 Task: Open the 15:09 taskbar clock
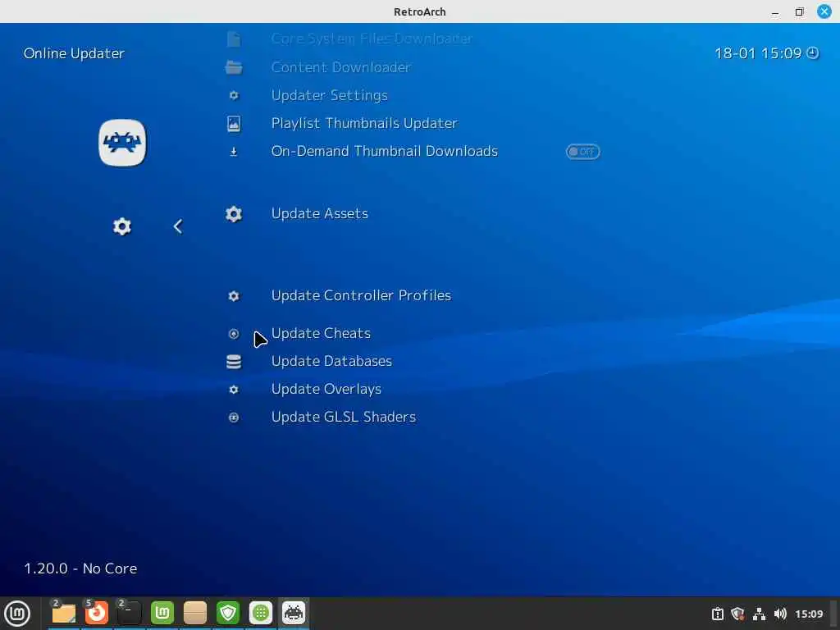[x=809, y=614]
